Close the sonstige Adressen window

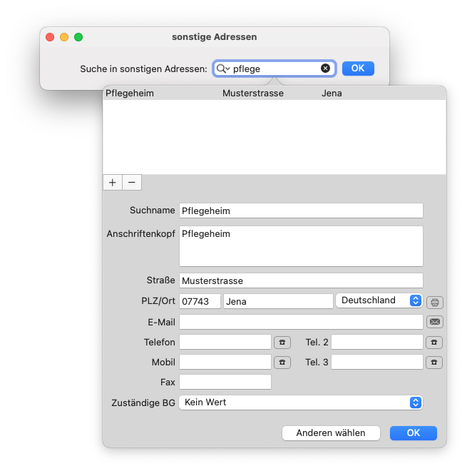50,37
